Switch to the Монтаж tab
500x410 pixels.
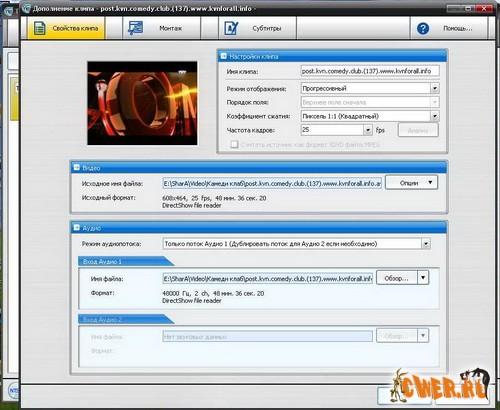coord(161,28)
